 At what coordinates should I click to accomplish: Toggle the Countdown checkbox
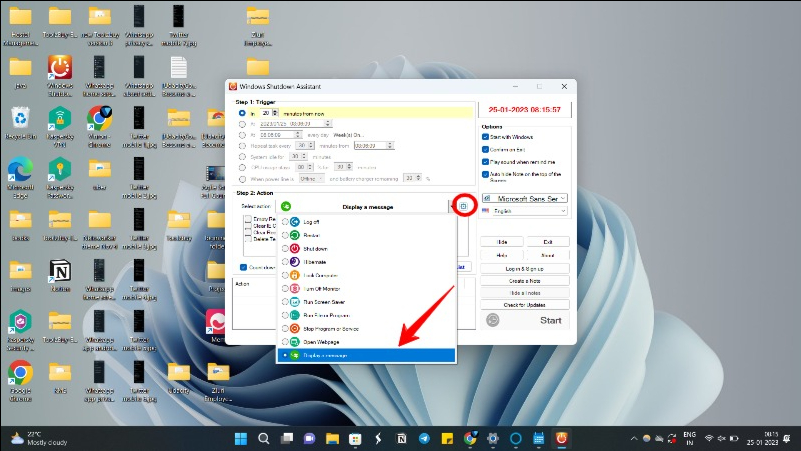pyautogui.click(x=244, y=267)
